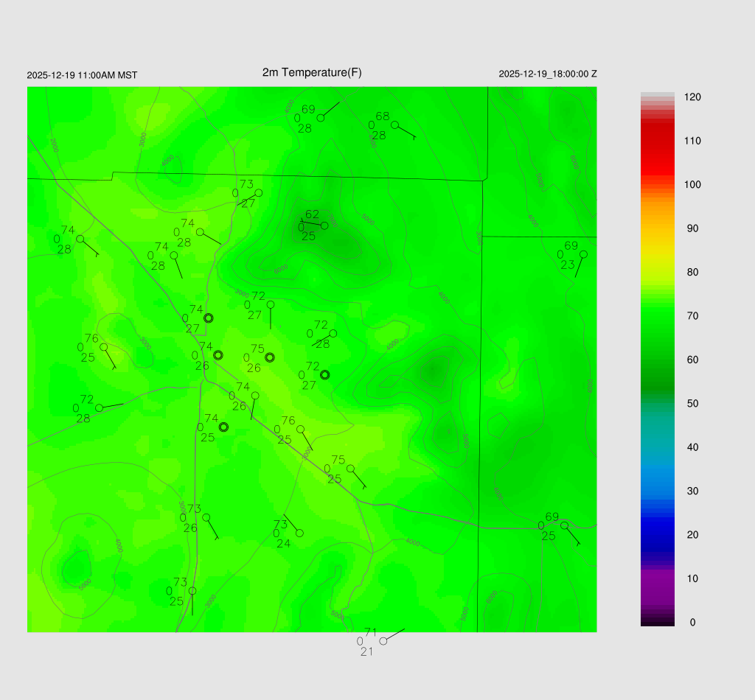Screen dimensions: 755x700
Task: Pick the station circle with 69 over 23
Action: [583, 254]
